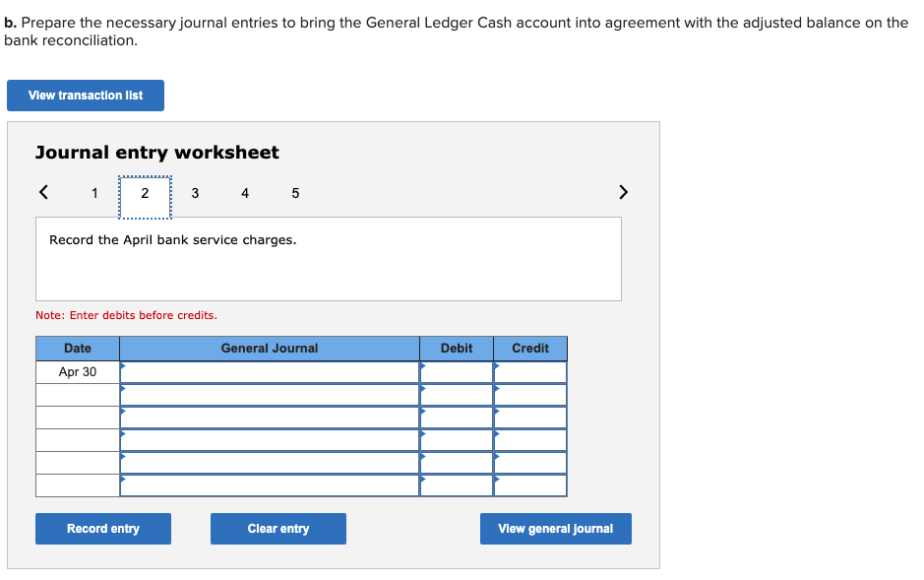Select Credit field in fourth row

pyautogui.click(x=530, y=440)
